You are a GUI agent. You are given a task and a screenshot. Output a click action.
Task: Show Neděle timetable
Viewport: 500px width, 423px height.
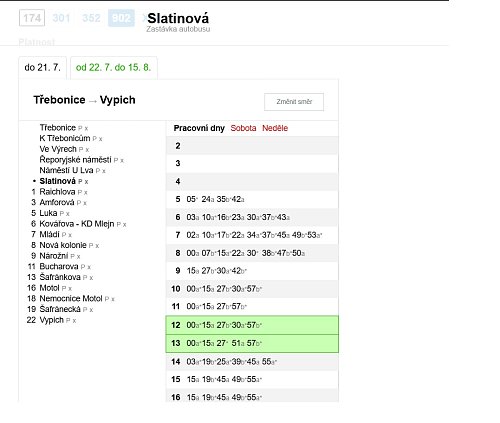pos(275,128)
